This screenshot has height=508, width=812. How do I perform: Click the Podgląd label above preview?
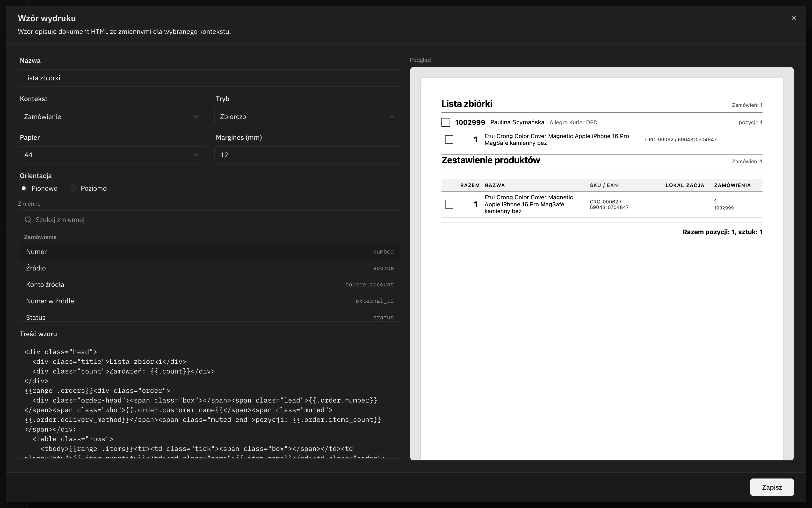click(420, 60)
